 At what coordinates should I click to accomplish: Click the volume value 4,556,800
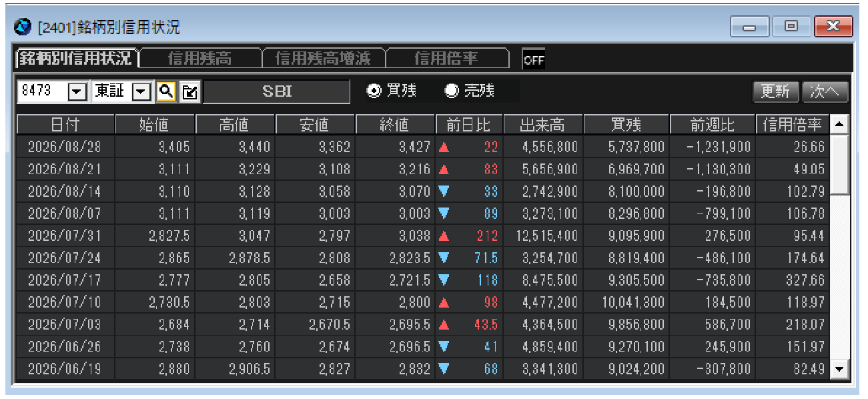coord(550,147)
